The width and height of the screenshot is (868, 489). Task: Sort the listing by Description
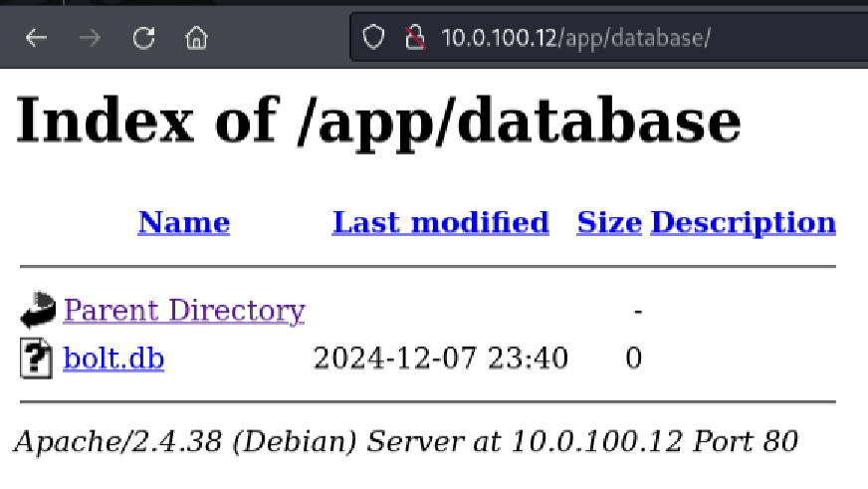point(743,222)
